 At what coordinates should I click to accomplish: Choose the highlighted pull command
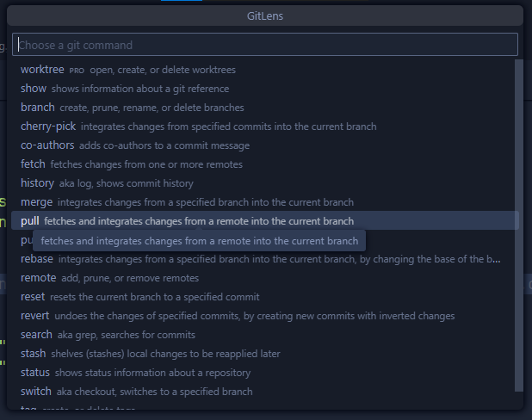(x=29, y=221)
